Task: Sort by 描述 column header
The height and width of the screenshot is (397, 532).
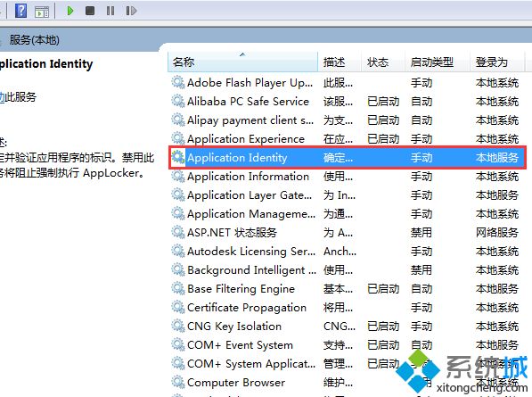Action: [340, 62]
